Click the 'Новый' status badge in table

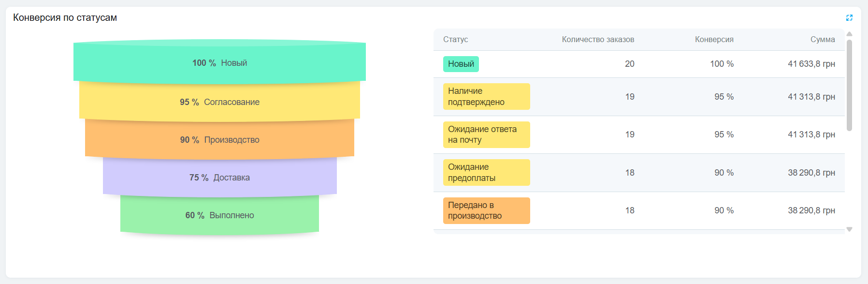point(461,64)
